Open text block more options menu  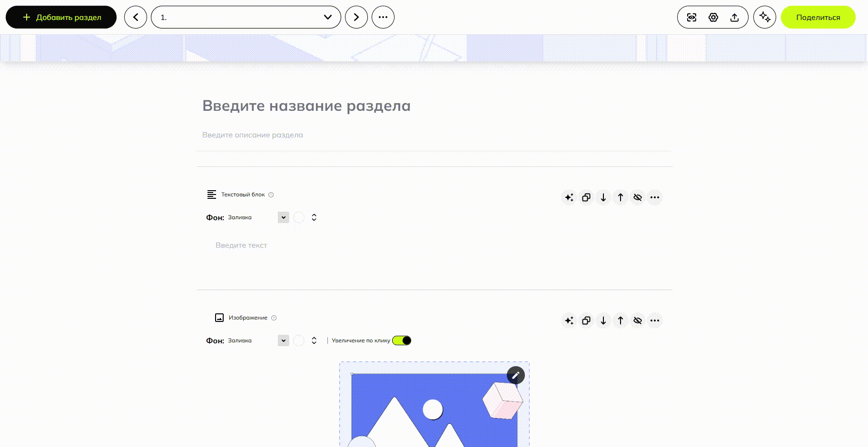[655, 197]
